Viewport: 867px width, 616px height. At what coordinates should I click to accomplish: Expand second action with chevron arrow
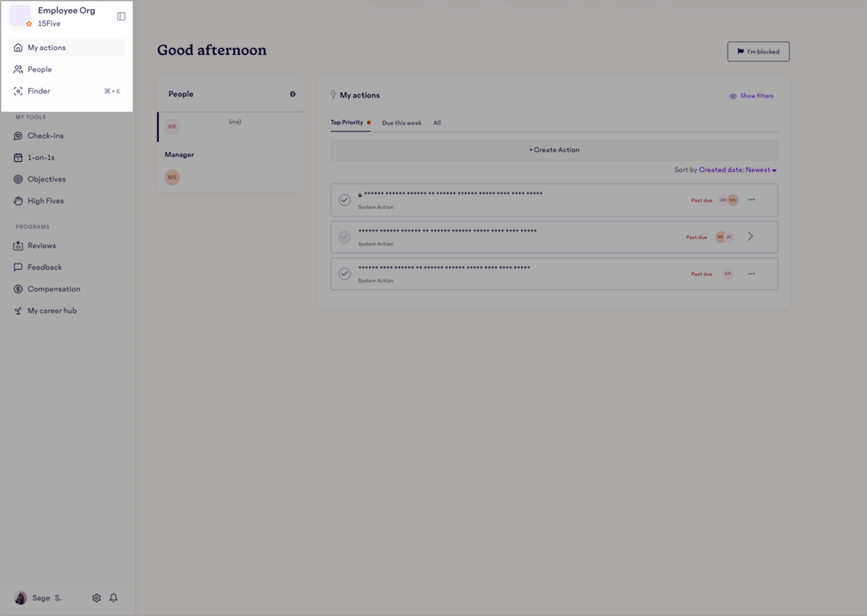pos(750,237)
